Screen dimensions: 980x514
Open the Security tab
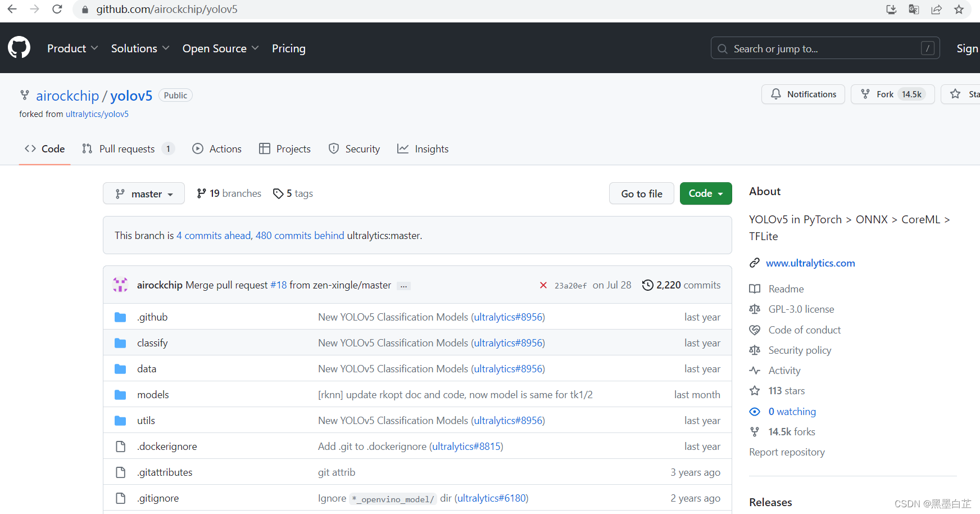[354, 148]
